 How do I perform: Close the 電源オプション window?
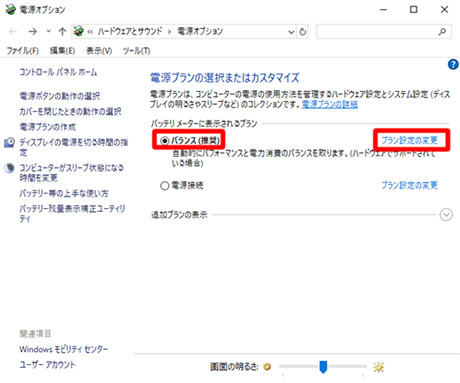(444, 10)
